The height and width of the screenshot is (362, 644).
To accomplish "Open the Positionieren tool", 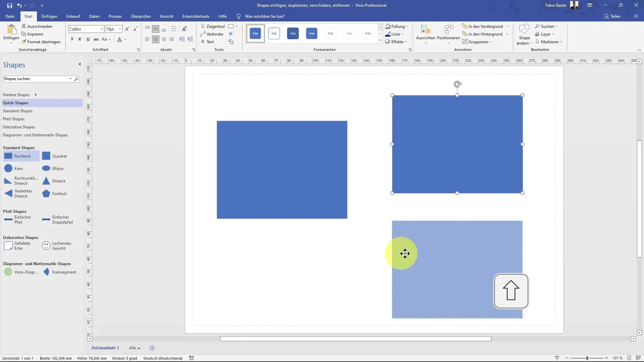I will [448, 34].
